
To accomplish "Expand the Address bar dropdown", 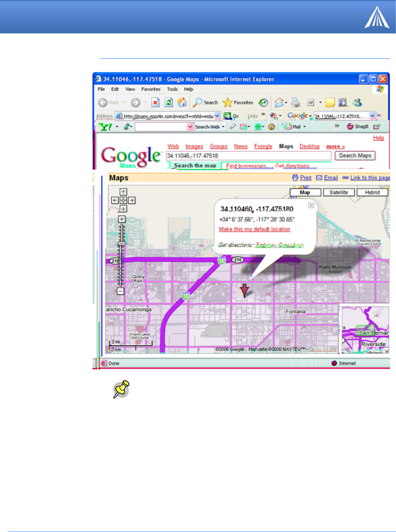I will point(217,116).
